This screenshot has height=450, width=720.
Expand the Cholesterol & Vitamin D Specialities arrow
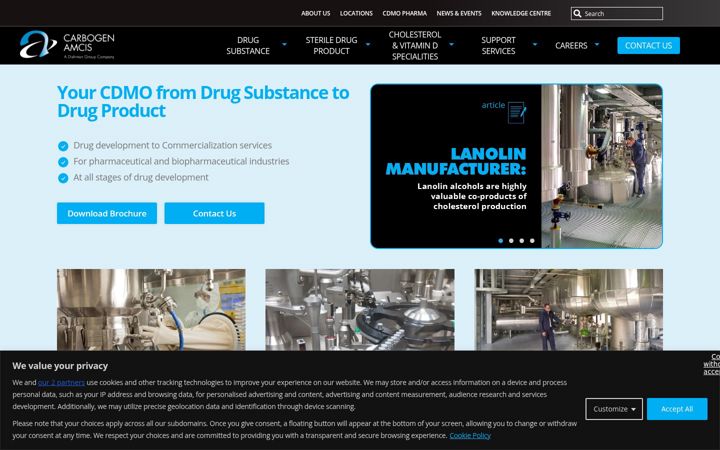coord(451,45)
